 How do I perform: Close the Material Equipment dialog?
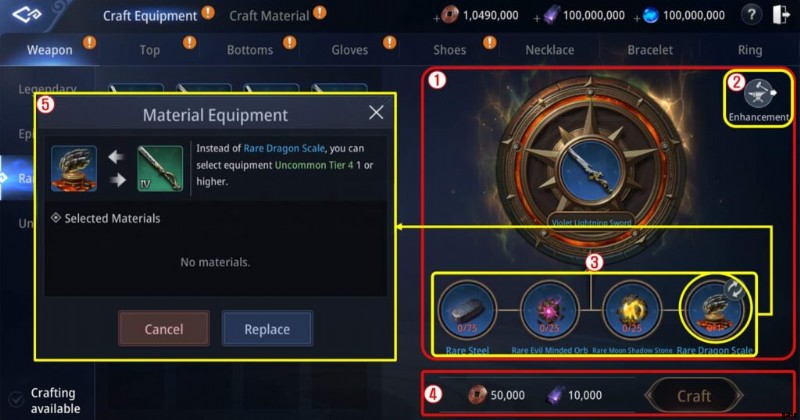click(376, 113)
